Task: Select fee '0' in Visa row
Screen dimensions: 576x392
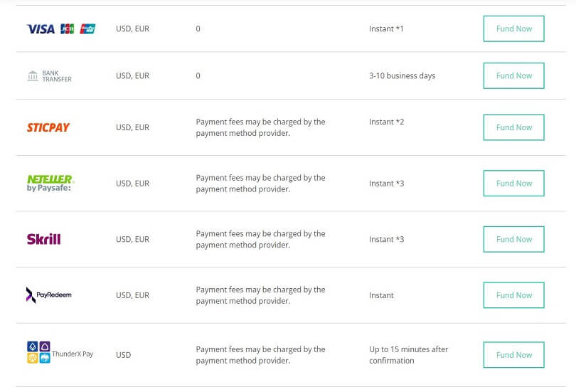Action: point(198,28)
